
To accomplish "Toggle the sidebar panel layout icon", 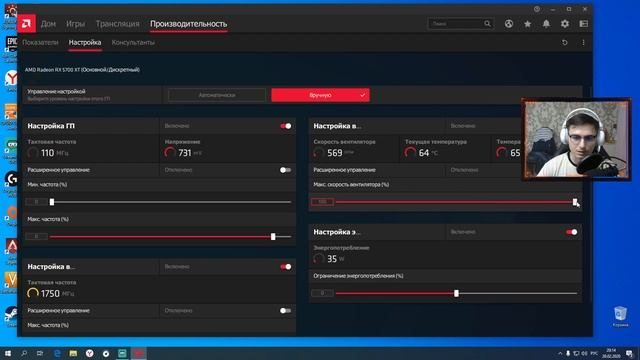I will [x=584, y=24].
